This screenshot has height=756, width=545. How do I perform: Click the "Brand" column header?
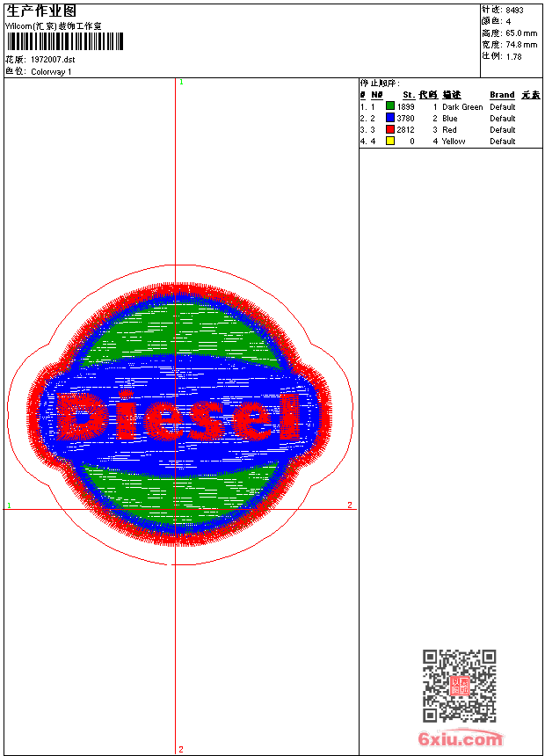(502, 95)
